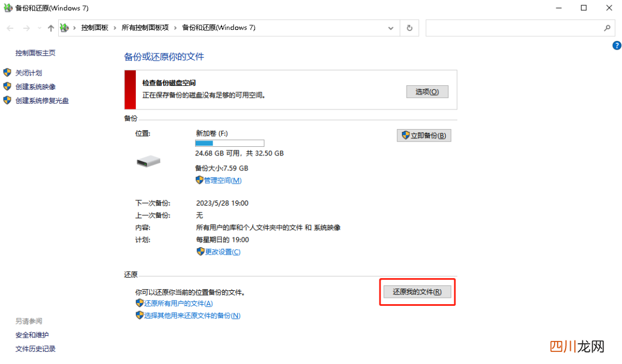The width and height of the screenshot is (622, 364).
Task: Click the drive icon under 位置
Action: [149, 161]
